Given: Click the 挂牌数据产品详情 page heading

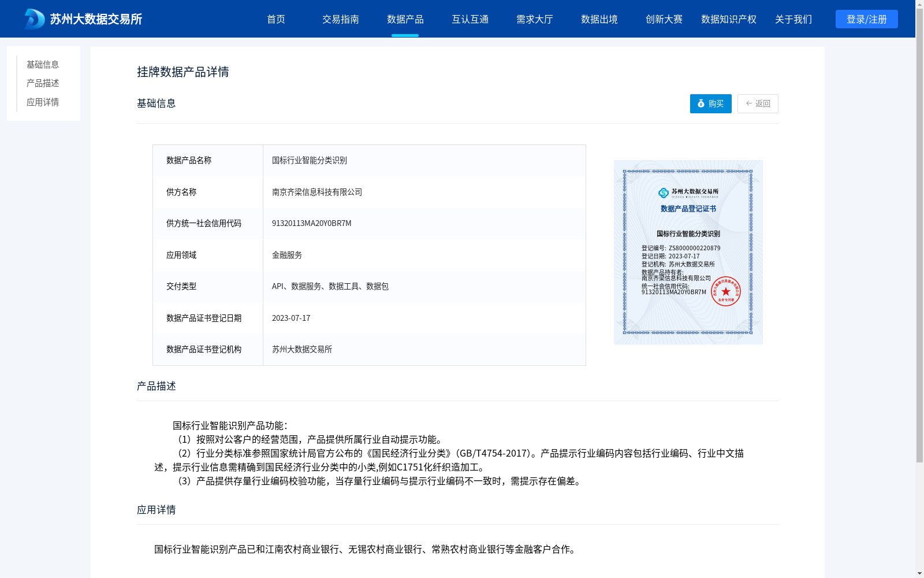Looking at the screenshot, I should pos(183,72).
